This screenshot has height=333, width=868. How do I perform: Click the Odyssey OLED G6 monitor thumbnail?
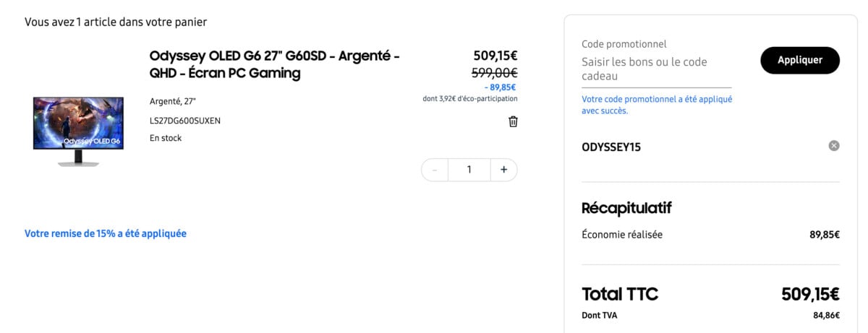(78, 131)
